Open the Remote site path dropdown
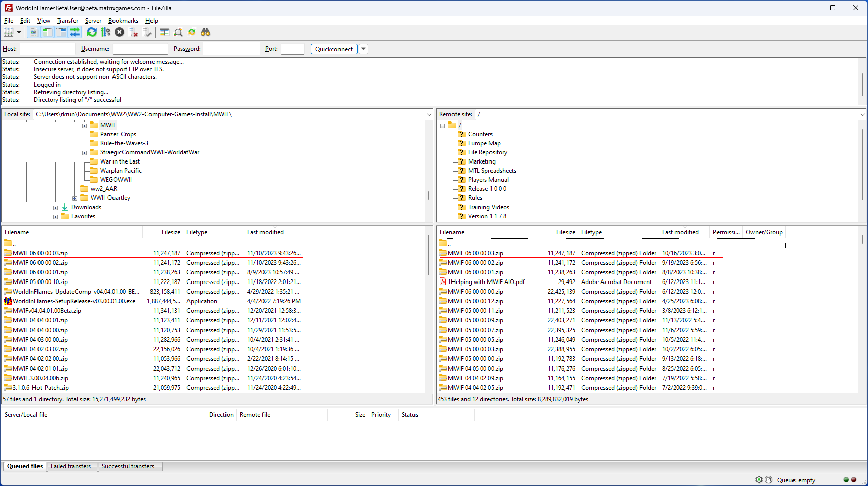868x486 pixels. tap(862, 115)
